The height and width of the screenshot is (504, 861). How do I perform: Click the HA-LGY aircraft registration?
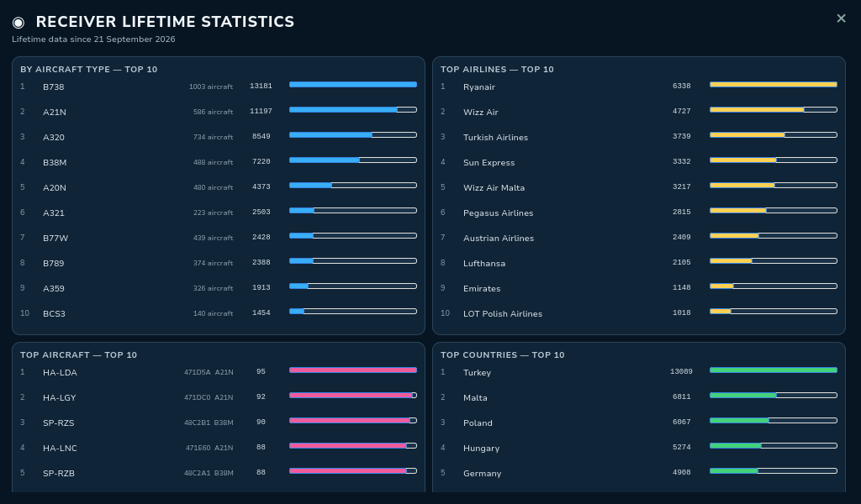click(x=60, y=397)
